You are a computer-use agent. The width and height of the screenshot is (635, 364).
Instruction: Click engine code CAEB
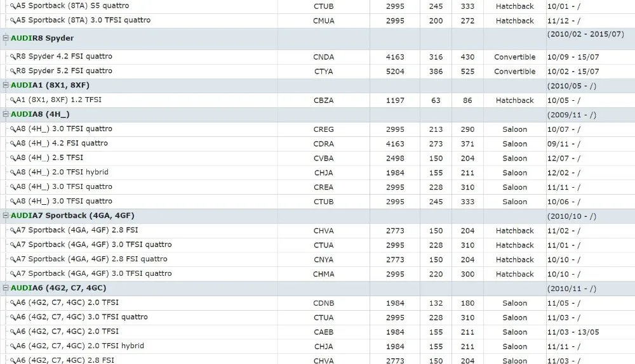(324, 332)
